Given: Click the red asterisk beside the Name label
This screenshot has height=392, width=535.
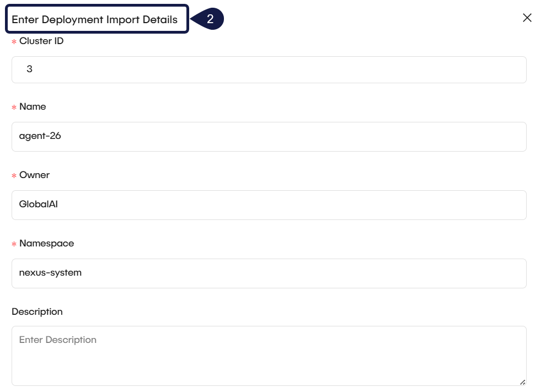Looking at the screenshot, I should (x=14, y=106).
